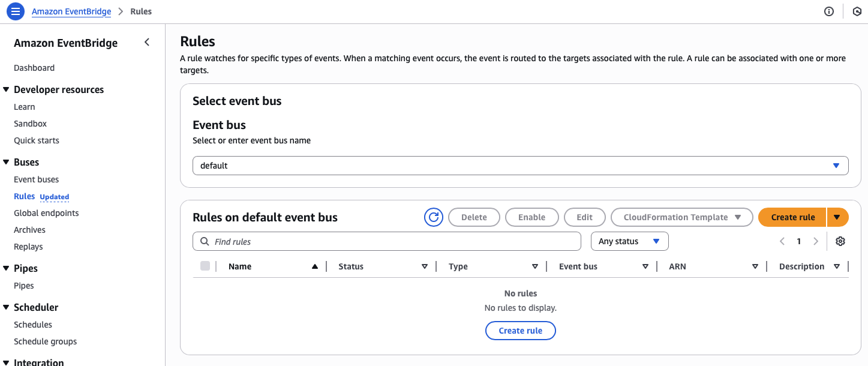868x366 pixels.
Task: Expand the Create rule split-button arrow
Action: pyautogui.click(x=837, y=217)
